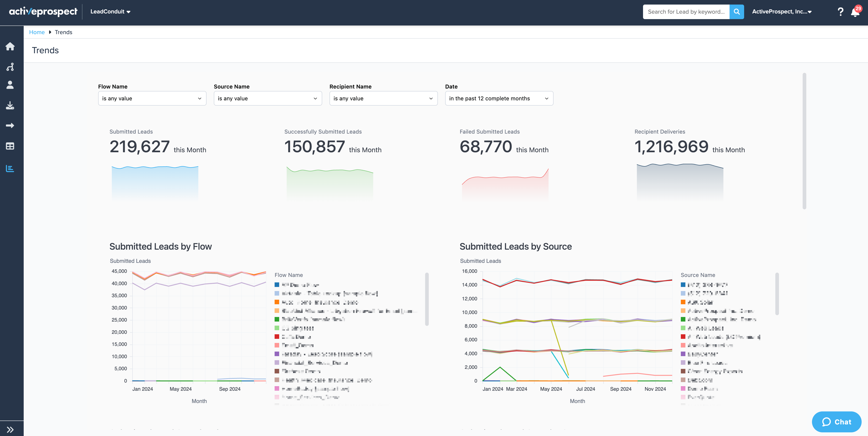This screenshot has width=868, height=436.
Task: Open the Home icon in the sidebar
Action: (x=10, y=46)
